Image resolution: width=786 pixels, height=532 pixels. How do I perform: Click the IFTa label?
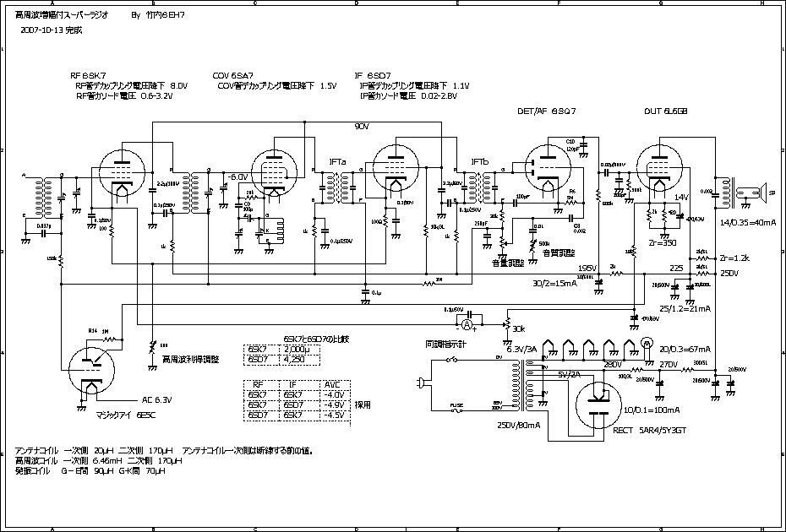point(337,162)
